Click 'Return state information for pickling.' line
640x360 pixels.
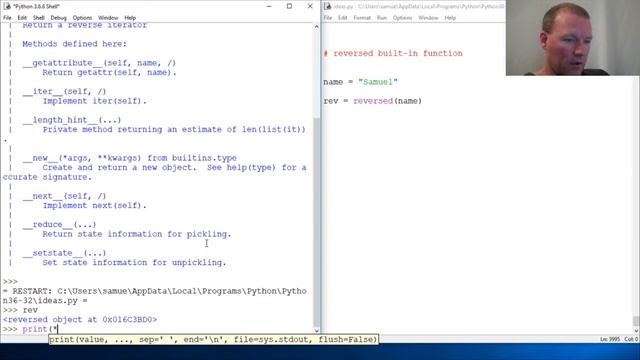[137, 234]
